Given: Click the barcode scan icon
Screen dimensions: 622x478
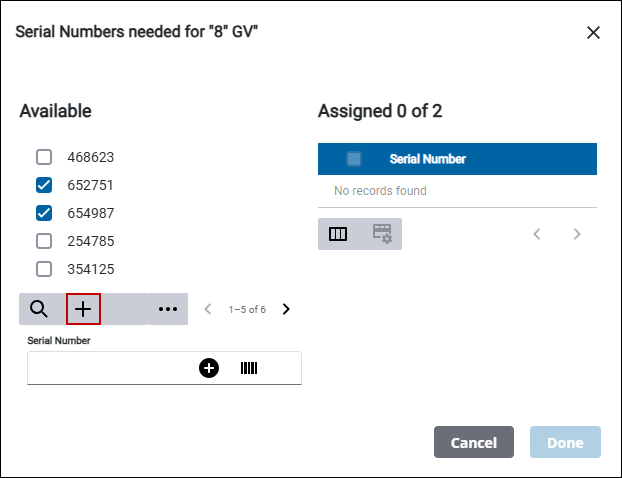Looking at the screenshot, I should click(x=249, y=369).
